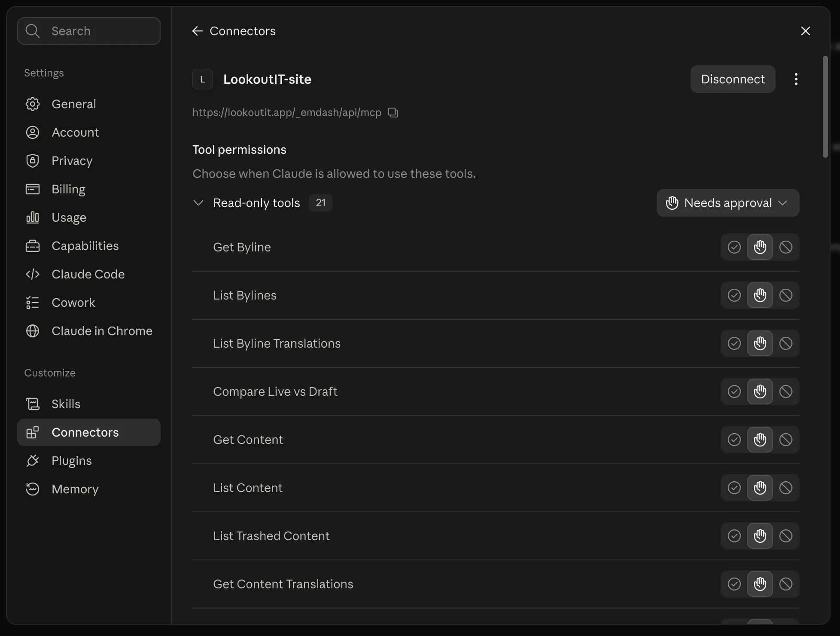Require approval for Get Content
The image size is (840, 636).
pyautogui.click(x=760, y=440)
